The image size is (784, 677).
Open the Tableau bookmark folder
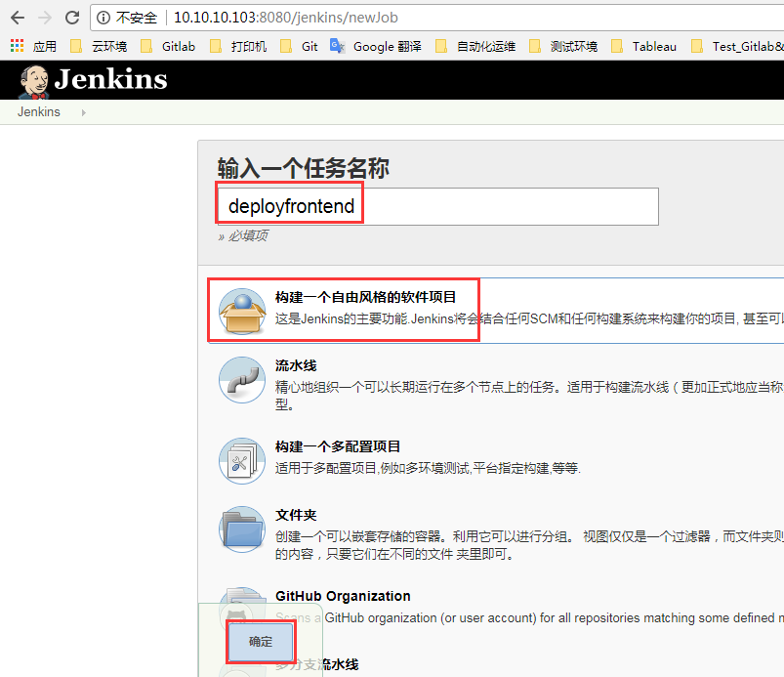coord(644,47)
